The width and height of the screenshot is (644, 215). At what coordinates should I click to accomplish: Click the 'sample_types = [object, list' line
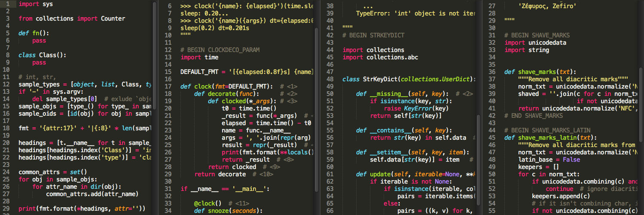click(x=85, y=85)
